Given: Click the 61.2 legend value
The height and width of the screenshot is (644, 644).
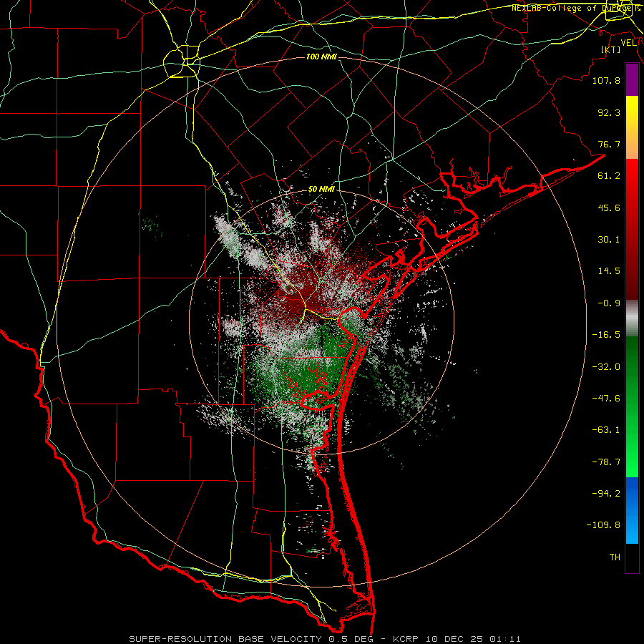Looking at the screenshot, I should (x=609, y=176).
